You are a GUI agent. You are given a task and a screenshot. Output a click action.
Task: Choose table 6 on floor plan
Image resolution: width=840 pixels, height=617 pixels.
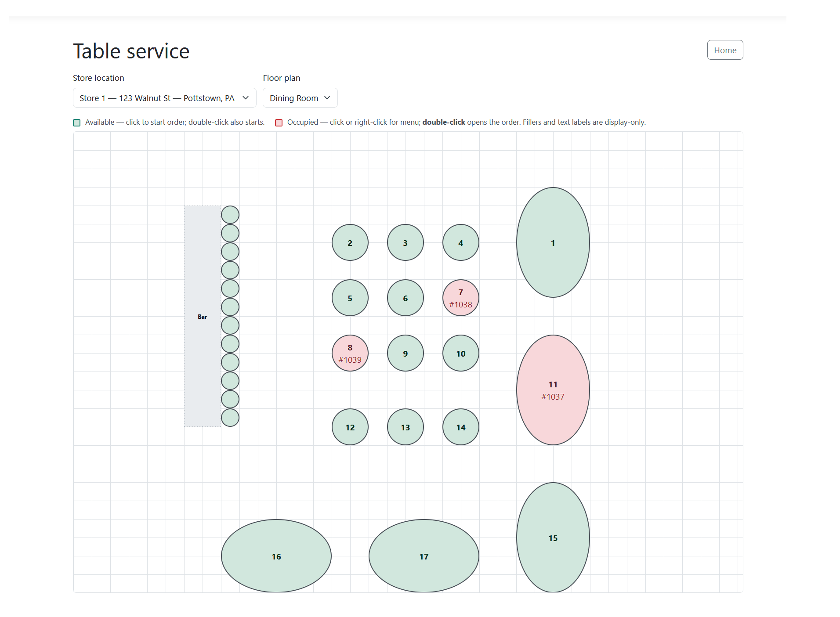405,298
